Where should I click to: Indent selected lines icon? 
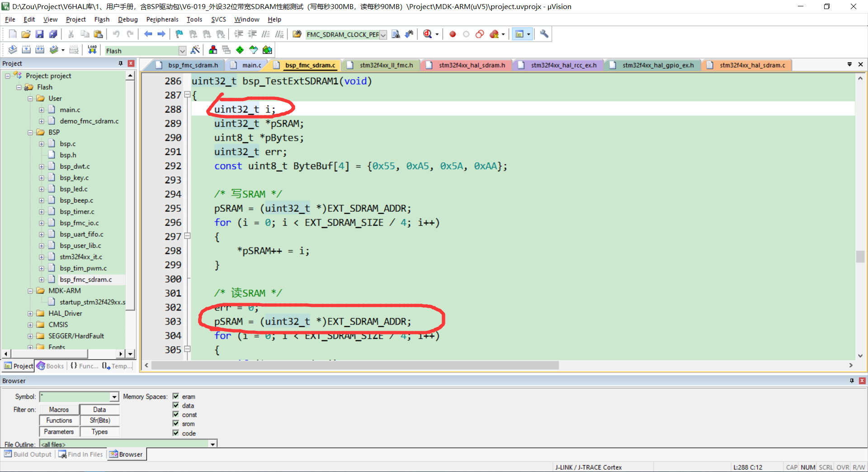coord(239,34)
